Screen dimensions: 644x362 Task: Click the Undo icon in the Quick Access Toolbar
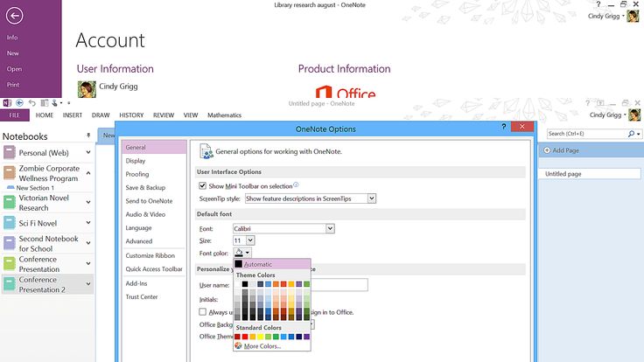coord(32,103)
